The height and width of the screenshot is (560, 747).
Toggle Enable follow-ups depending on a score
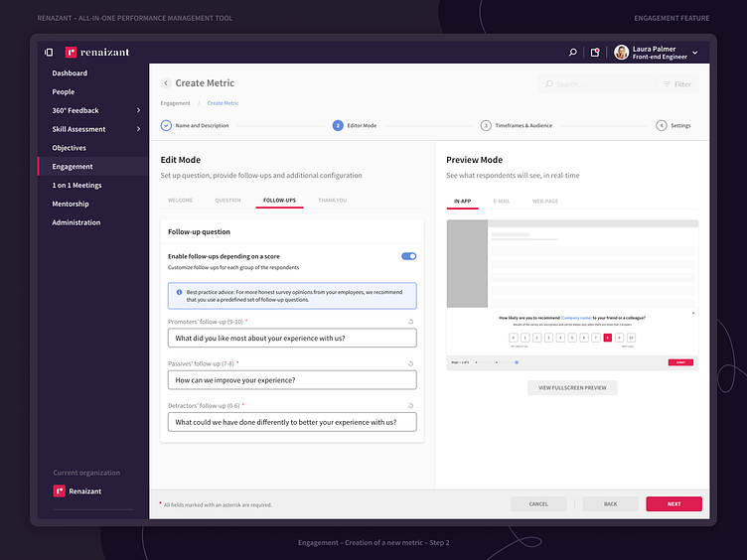(x=408, y=256)
